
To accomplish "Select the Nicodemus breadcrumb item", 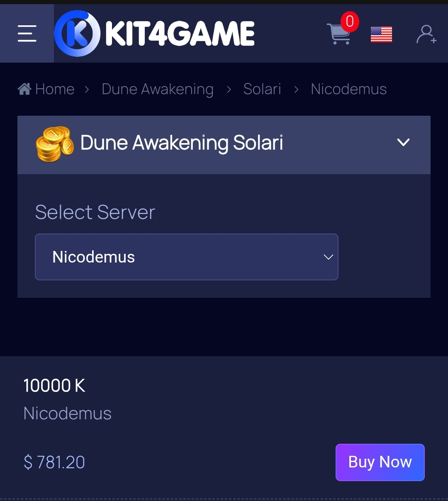I will (349, 89).
